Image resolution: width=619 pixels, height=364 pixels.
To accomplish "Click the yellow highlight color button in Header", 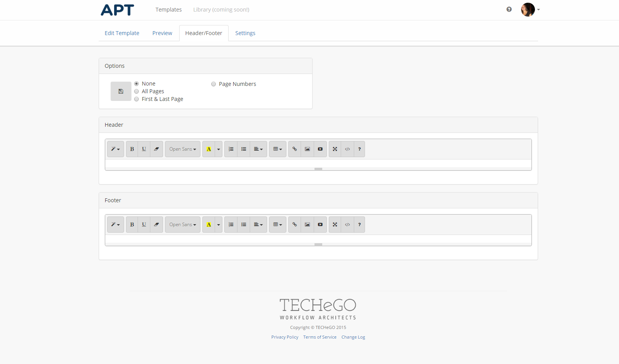I will (x=209, y=149).
